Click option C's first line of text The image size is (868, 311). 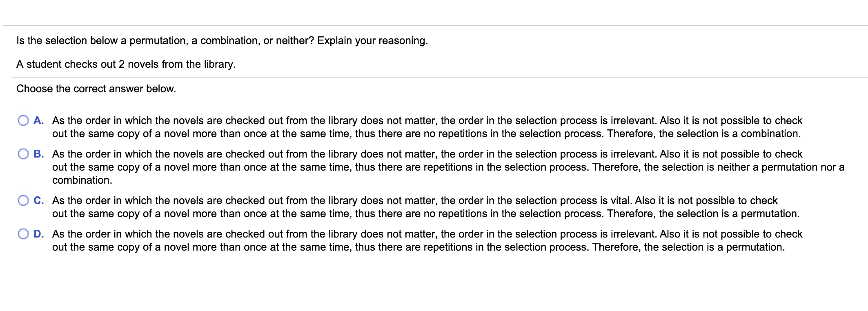(414, 200)
